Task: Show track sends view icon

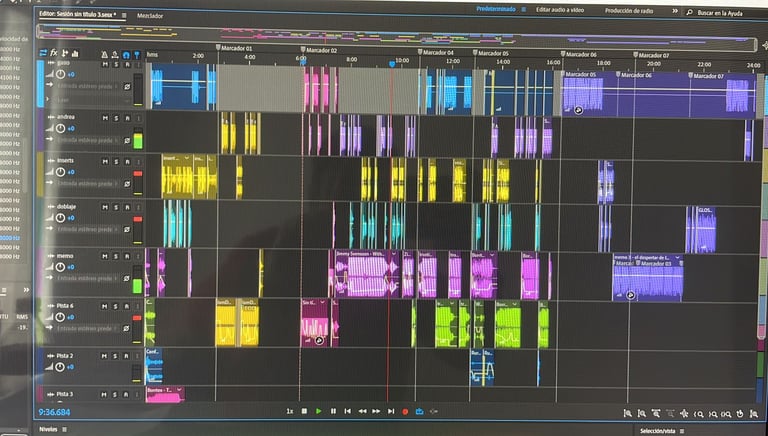Action: (65, 53)
